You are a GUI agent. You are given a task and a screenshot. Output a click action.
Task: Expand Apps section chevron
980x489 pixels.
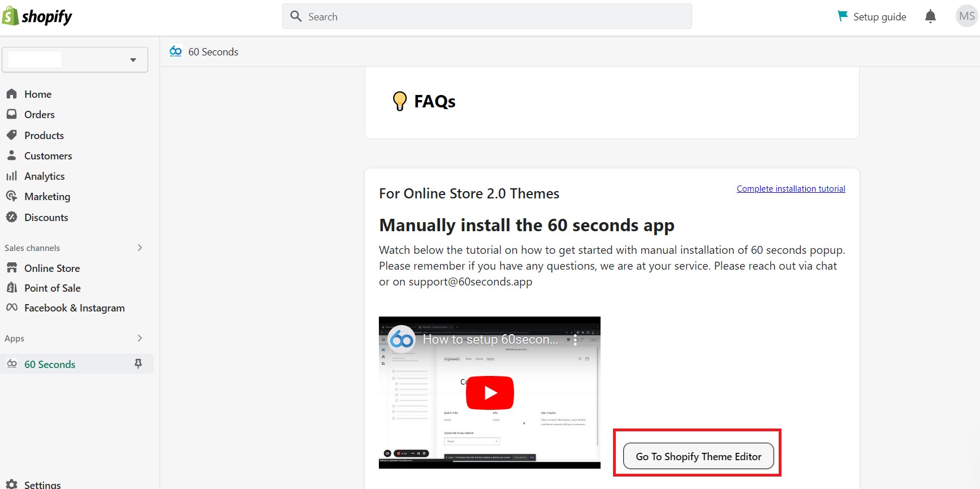tap(140, 338)
